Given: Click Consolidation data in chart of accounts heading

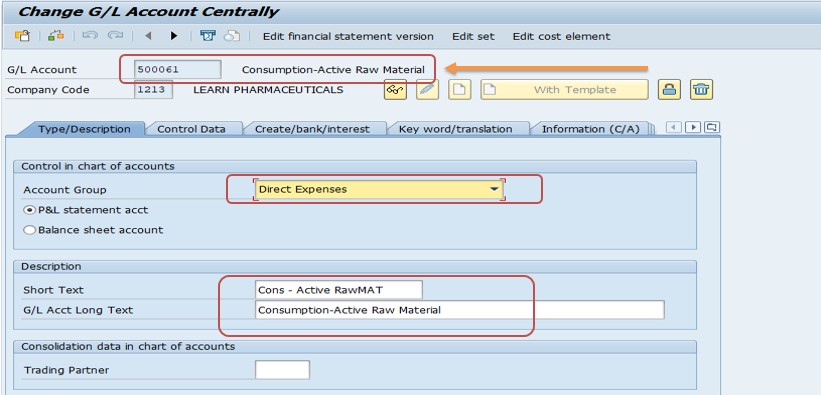Looking at the screenshot, I should click(x=128, y=346).
